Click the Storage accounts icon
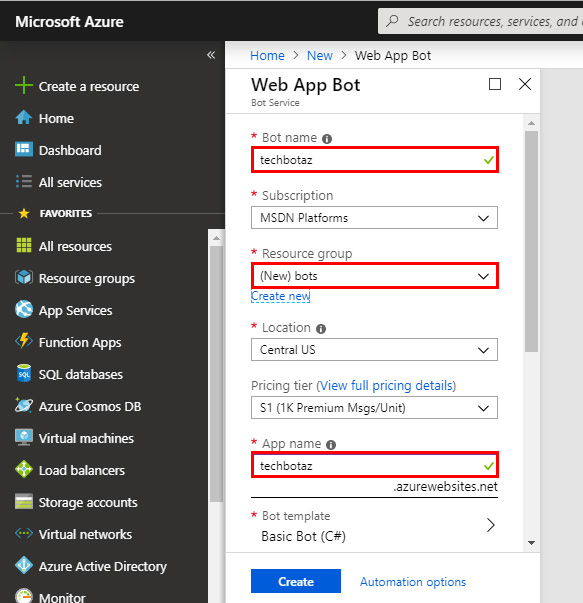This screenshot has height=603, width=583. [x=24, y=501]
